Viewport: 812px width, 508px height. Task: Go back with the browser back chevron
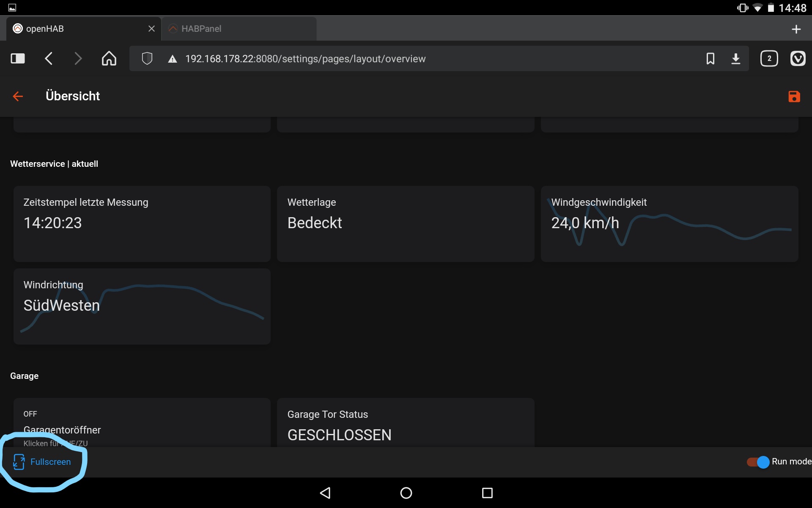pyautogui.click(x=49, y=58)
